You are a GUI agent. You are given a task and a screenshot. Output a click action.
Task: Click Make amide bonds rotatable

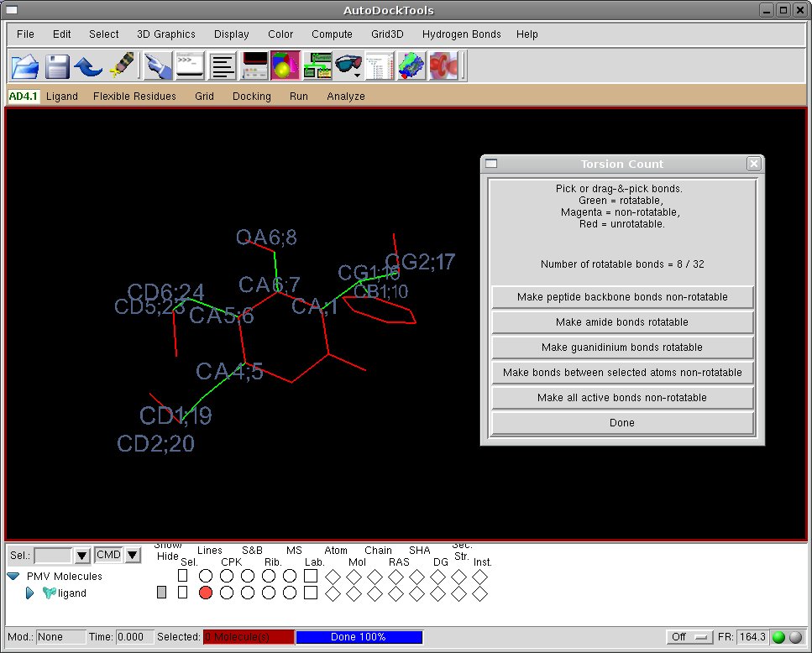click(x=622, y=321)
